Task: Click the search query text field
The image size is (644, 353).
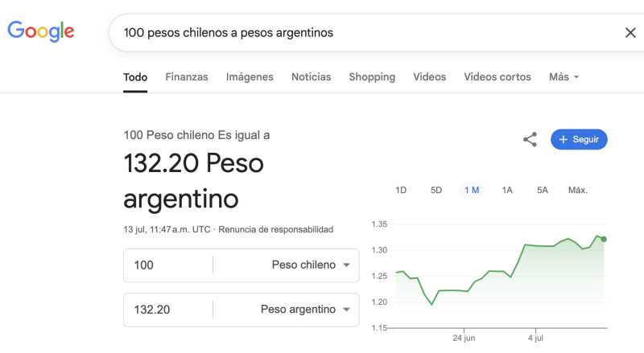Action: tap(362, 33)
